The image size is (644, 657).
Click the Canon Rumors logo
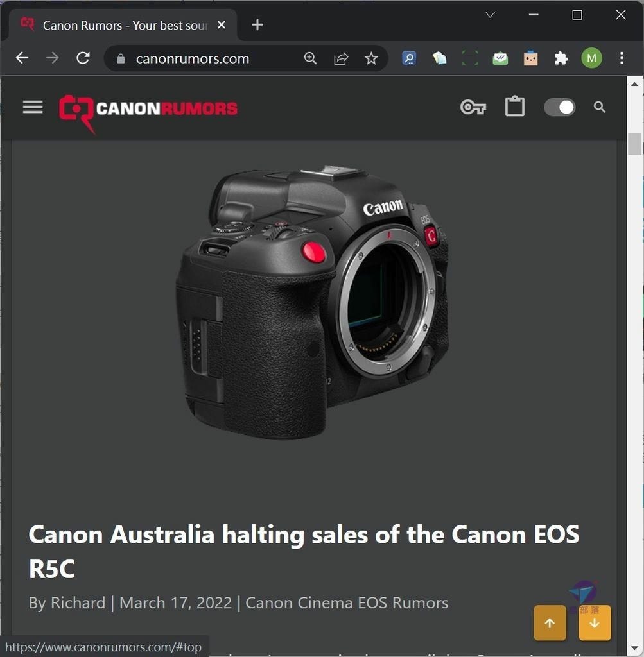[x=148, y=113]
